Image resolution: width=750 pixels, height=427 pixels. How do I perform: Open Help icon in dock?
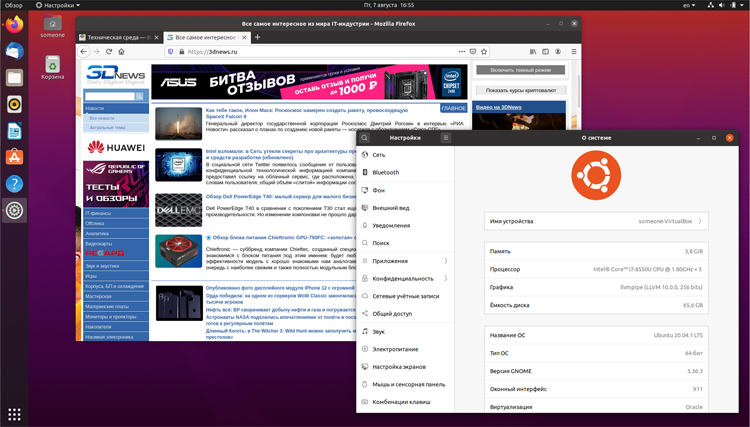[14, 184]
